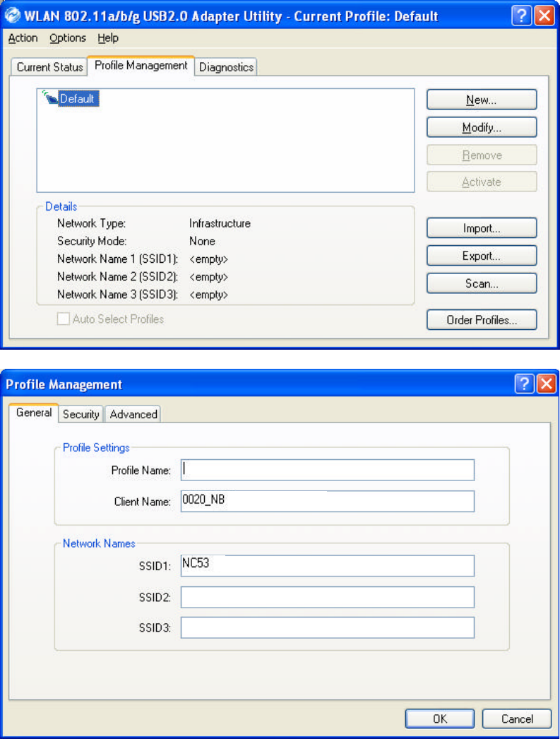Click the Modify... button
This screenshot has height=739, width=560.
point(482,127)
